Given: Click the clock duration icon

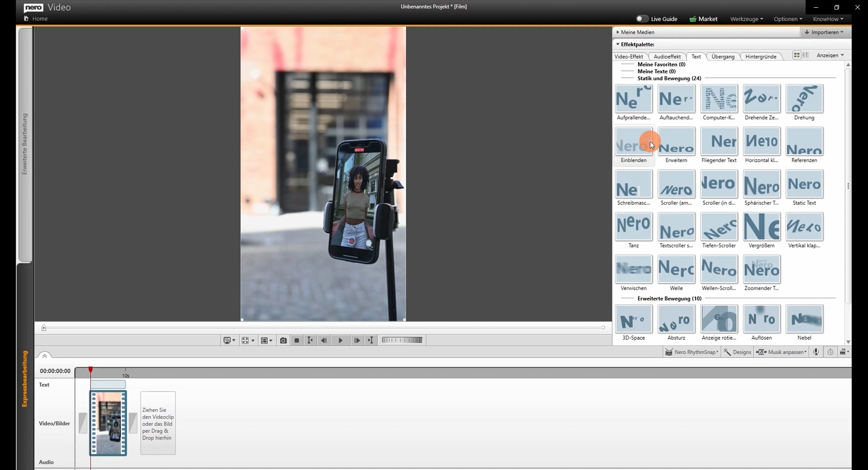Looking at the screenshot, I should click(830, 352).
